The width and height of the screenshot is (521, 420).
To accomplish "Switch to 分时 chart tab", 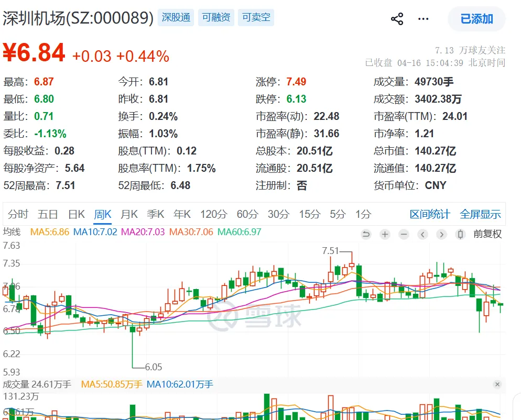I will 18,214.
